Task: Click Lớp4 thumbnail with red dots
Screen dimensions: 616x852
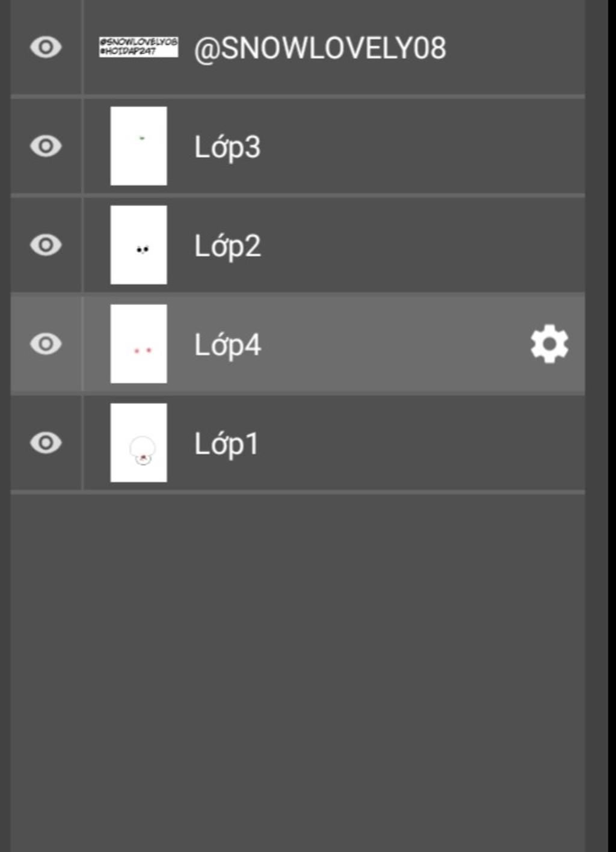Action: coord(138,344)
